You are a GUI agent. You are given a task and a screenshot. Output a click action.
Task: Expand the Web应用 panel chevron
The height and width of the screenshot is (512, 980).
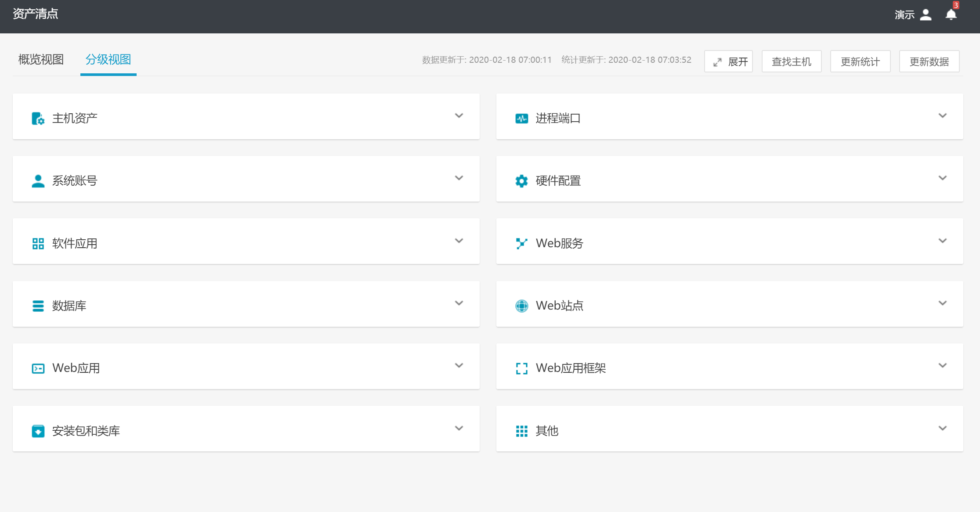[x=459, y=366]
